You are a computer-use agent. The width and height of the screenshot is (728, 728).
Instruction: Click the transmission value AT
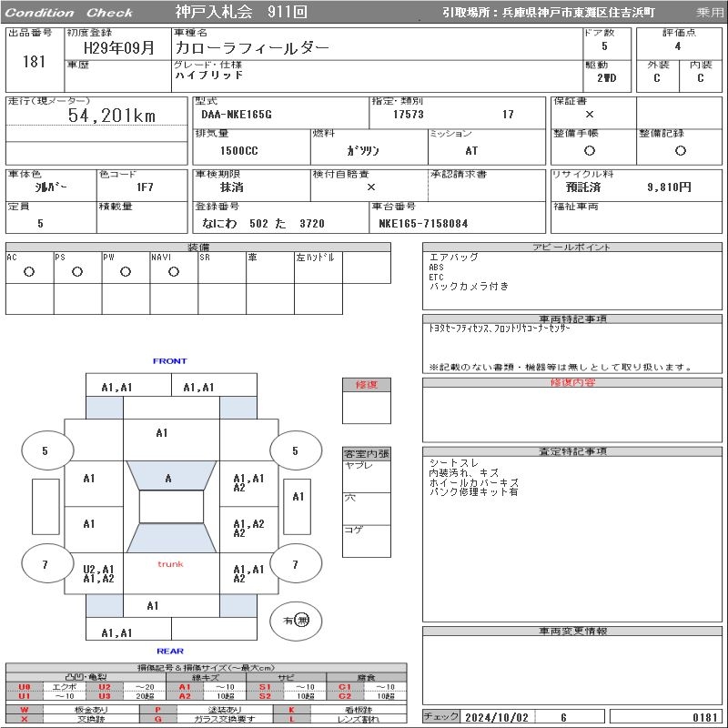[471, 151]
